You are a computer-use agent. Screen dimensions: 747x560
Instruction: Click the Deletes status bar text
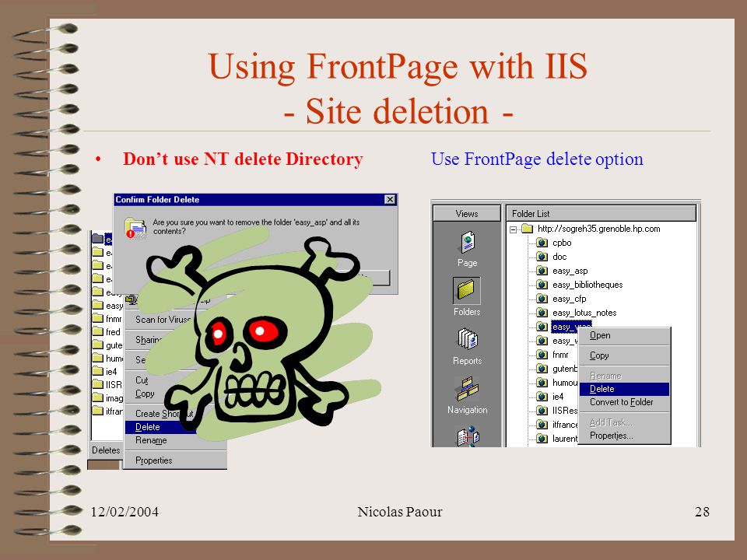(106, 450)
